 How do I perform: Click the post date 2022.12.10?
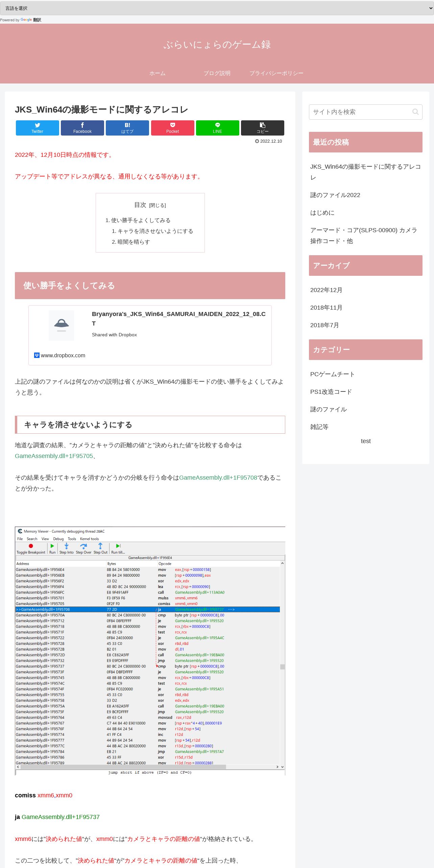(x=271, y=141)
